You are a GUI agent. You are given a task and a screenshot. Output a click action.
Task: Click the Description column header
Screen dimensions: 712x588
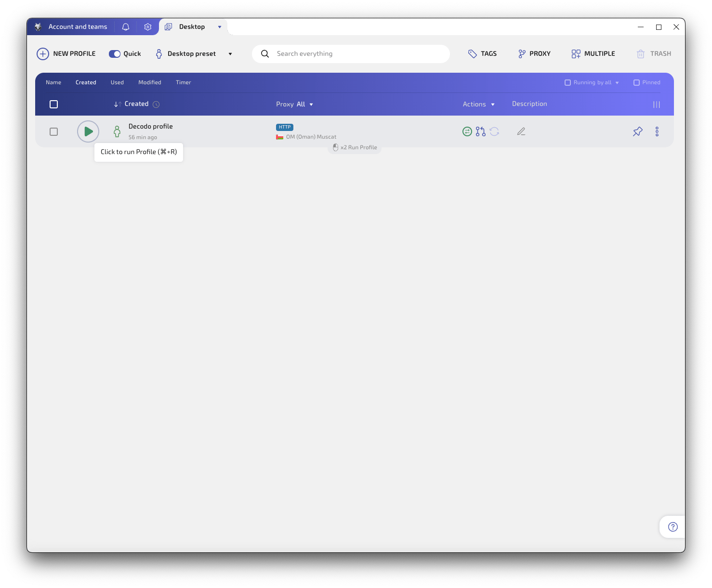529,104
